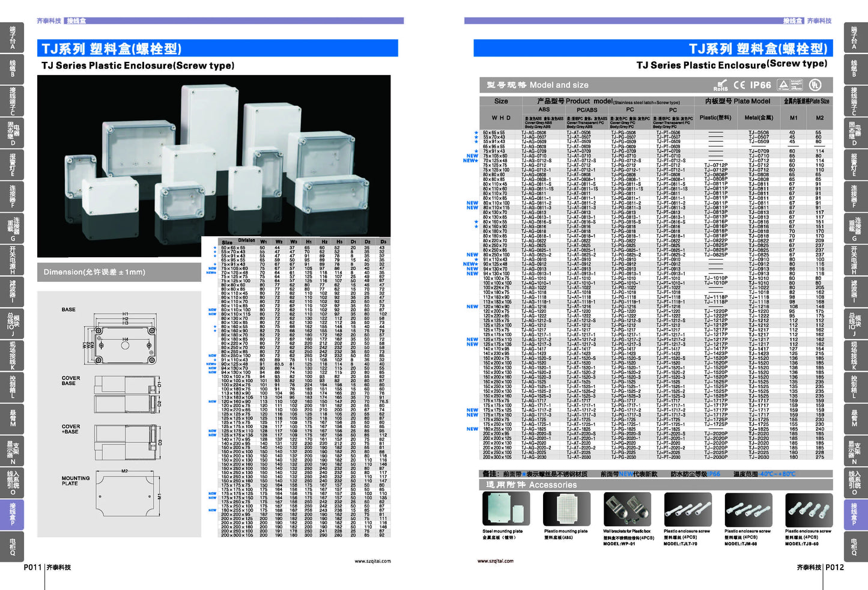Select left-page side tab O 线缆入口系统

(12, 483)
